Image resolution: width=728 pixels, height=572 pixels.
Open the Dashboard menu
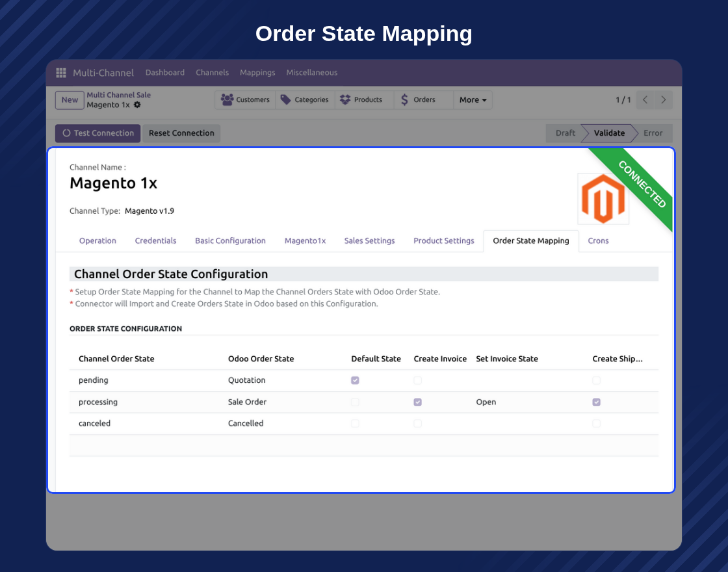(165, 72)
